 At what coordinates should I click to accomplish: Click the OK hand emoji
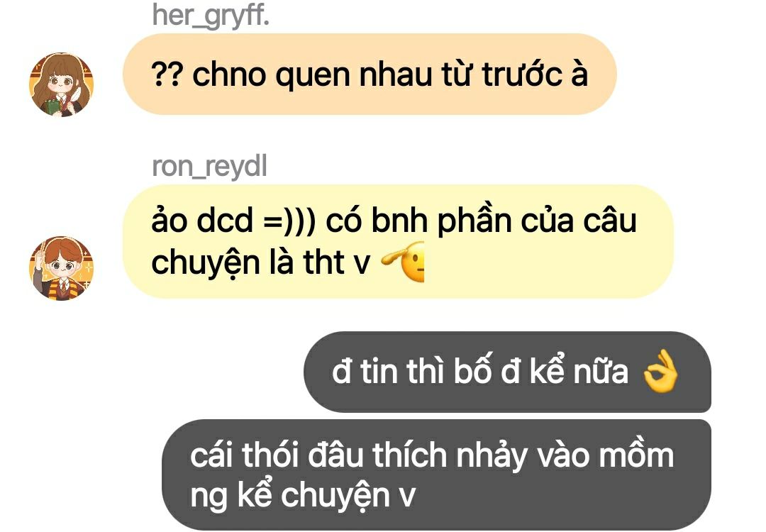coord(660,371)
